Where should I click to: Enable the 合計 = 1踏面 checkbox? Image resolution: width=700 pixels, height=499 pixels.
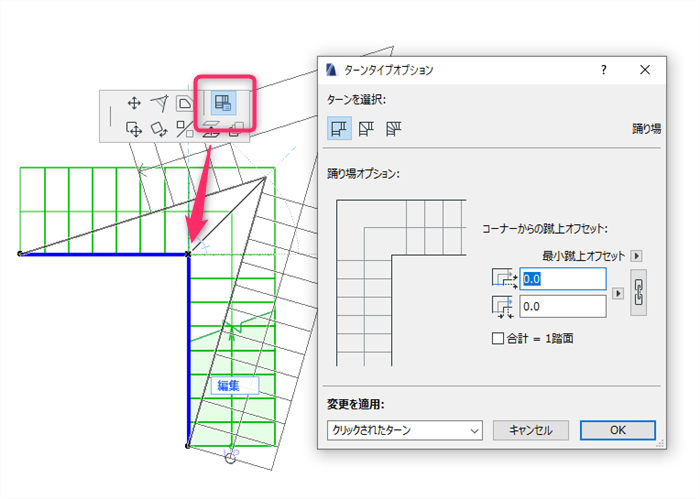tap(498, 338)
